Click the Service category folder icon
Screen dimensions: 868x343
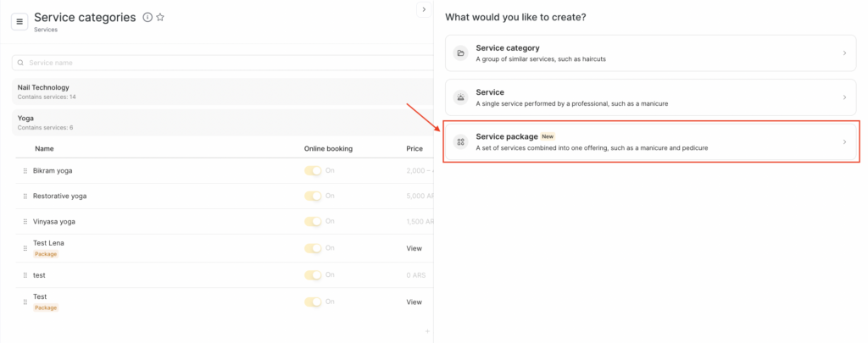pyautogui.click(x=460, y=53)
